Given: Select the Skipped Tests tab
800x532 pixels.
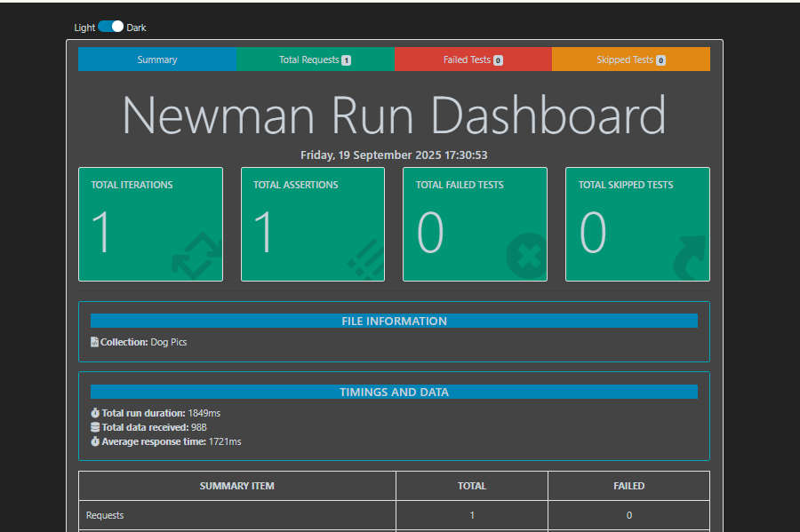Looking at the screenshot, I should pyautogui.click(x=631, y=59).
